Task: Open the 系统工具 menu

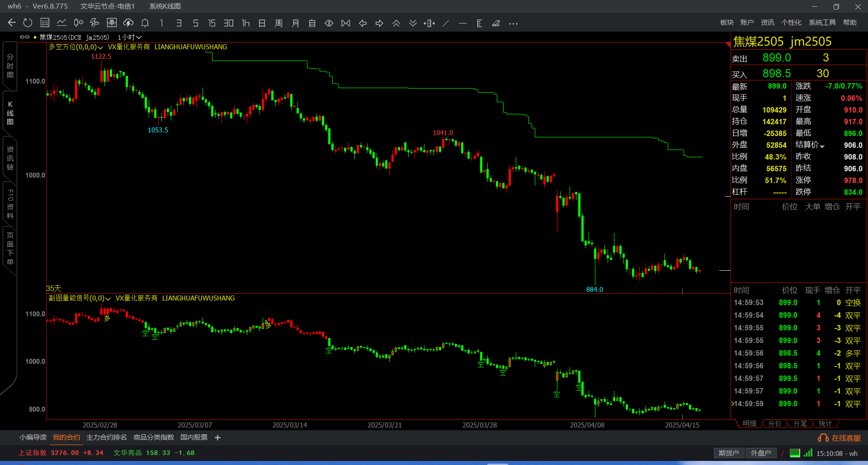Action: click(822, 23)
